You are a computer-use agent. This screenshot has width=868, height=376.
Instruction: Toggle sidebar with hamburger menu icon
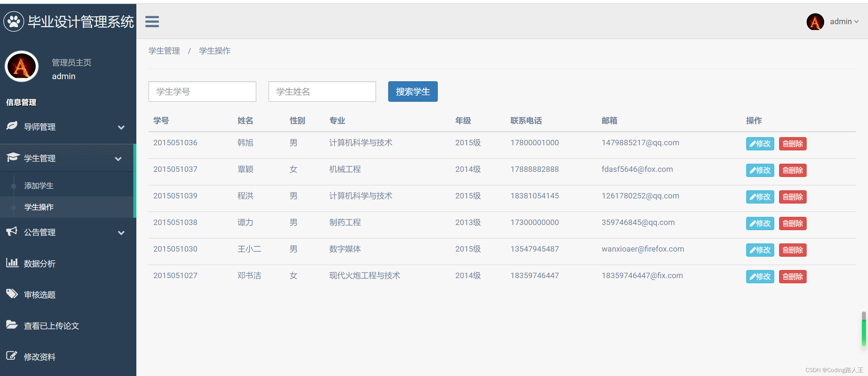(x=152, y=21)
